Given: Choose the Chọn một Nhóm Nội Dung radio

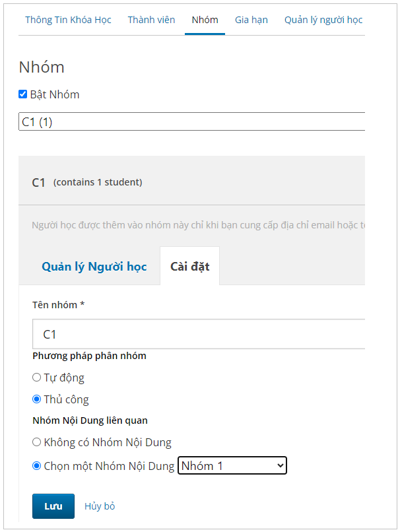Looking at the screenshot, I should click(x=37, y=466).
